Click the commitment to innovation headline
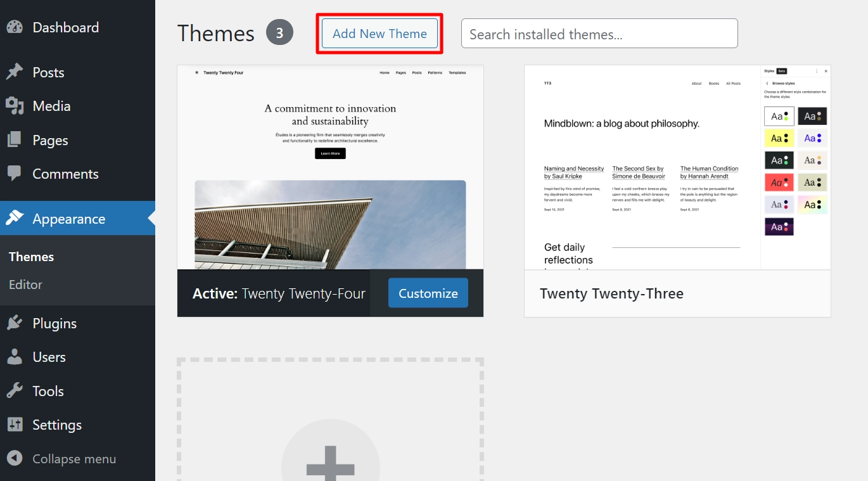The image size is (868, 481). (330, 115)
